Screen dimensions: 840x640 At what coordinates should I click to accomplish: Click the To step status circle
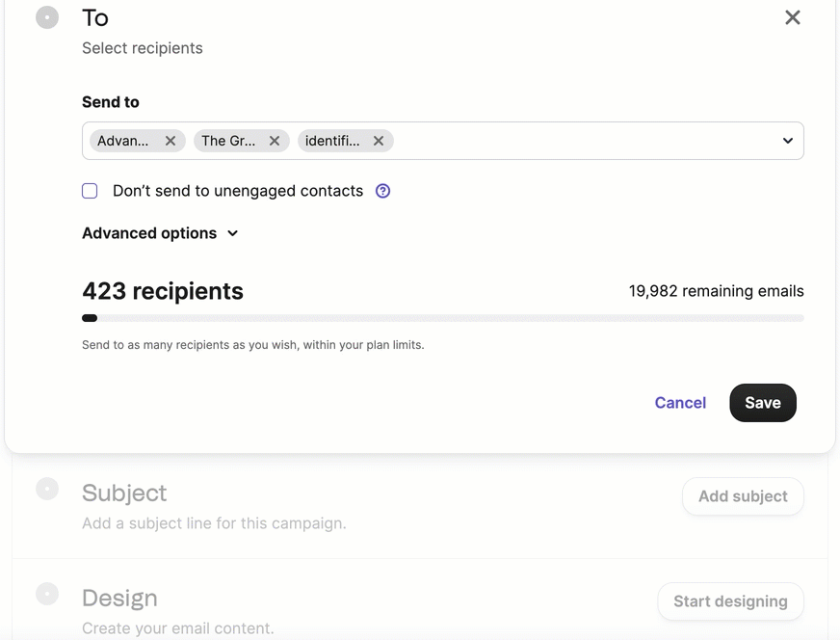[47, 17]
